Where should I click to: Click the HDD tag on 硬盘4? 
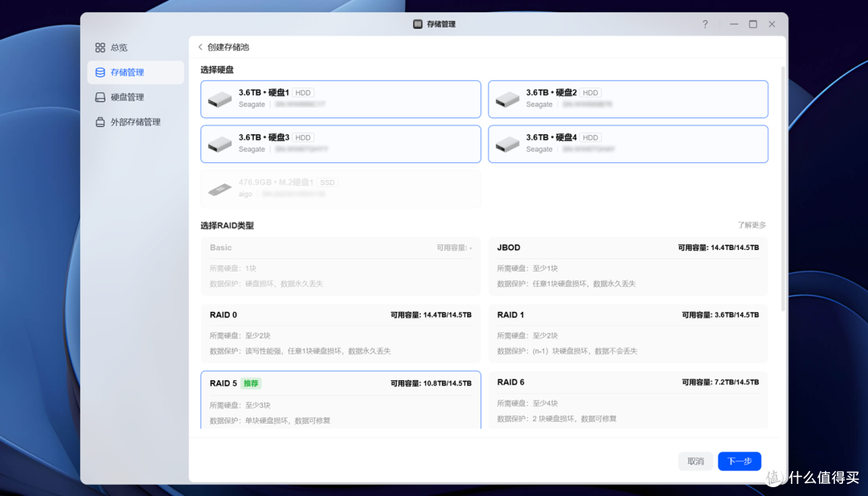(x=590, y=137)
